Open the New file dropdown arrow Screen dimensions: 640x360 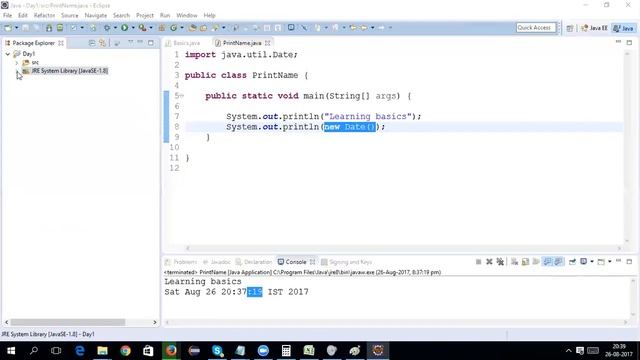(17, 28)
